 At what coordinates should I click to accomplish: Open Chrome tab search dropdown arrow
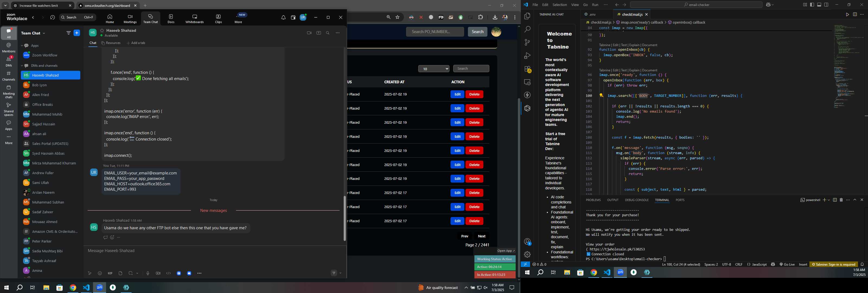[5, 6]
